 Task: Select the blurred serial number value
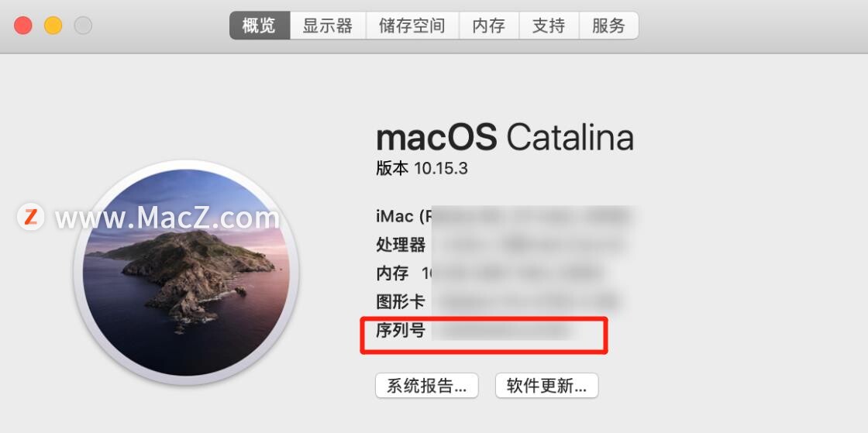502,331
